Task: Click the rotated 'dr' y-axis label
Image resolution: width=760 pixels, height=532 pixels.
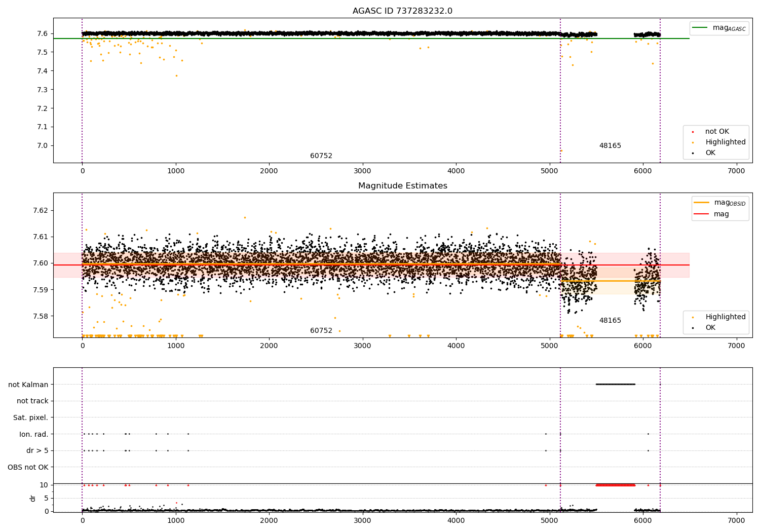Action: pos(33,498)
